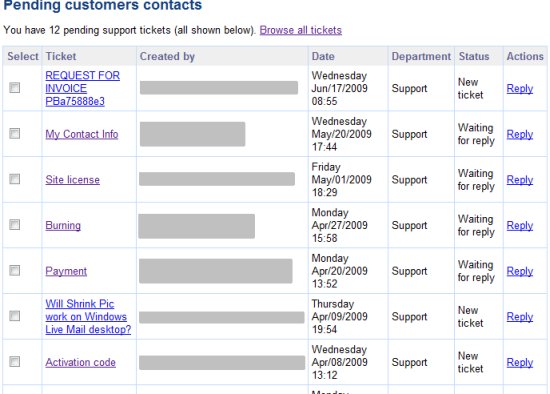Select the Activation code ticket checkbox
Viewport: 550px width, 394px height.
coord(15,361)
